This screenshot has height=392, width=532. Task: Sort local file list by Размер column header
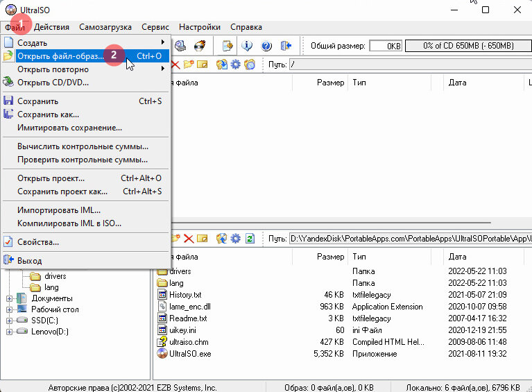[x=319, y=257]
